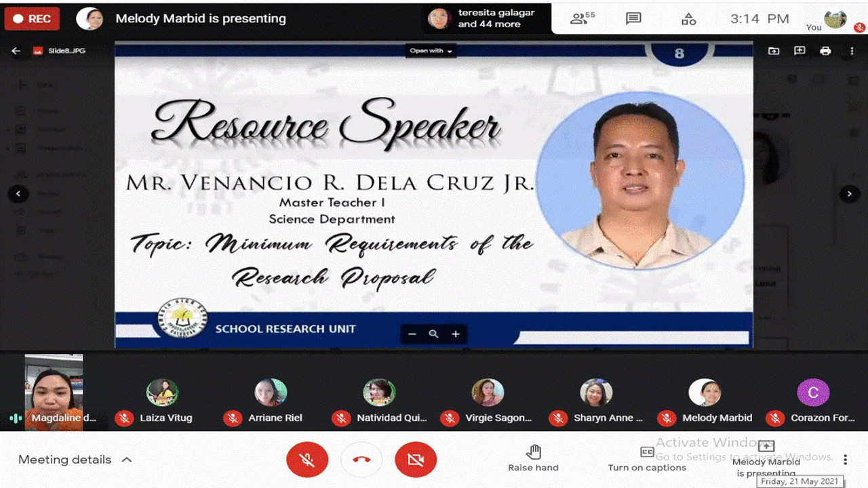Print the slide with printer icon
Image resolution: width=868 pixels, height=488 pixels.
pos(825,51)
